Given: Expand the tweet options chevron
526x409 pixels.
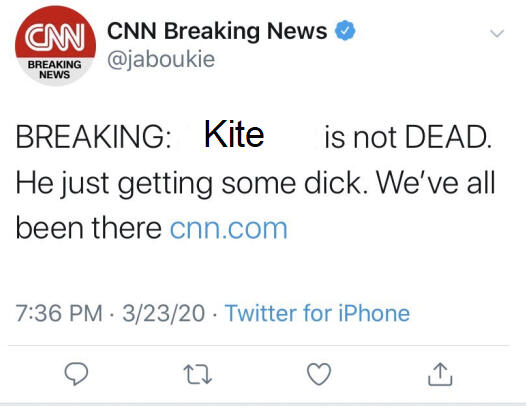Looking at the screenshot, I should [497, 33].
